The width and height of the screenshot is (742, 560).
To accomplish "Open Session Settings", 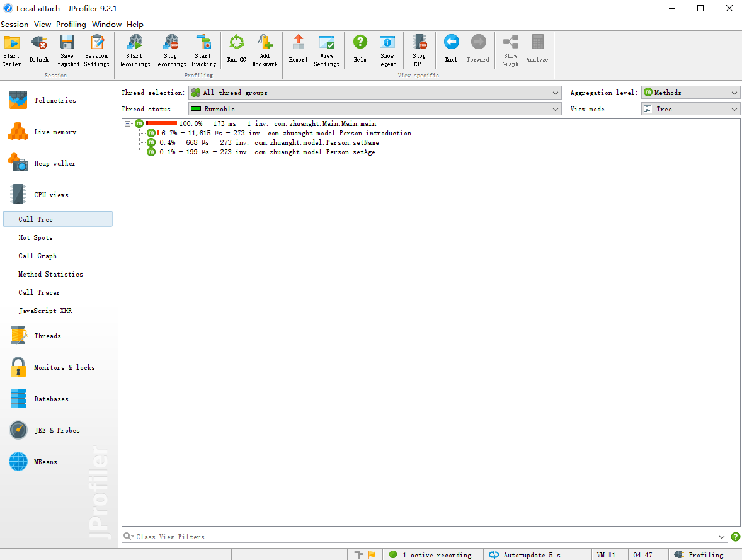I will coord(97,50).
